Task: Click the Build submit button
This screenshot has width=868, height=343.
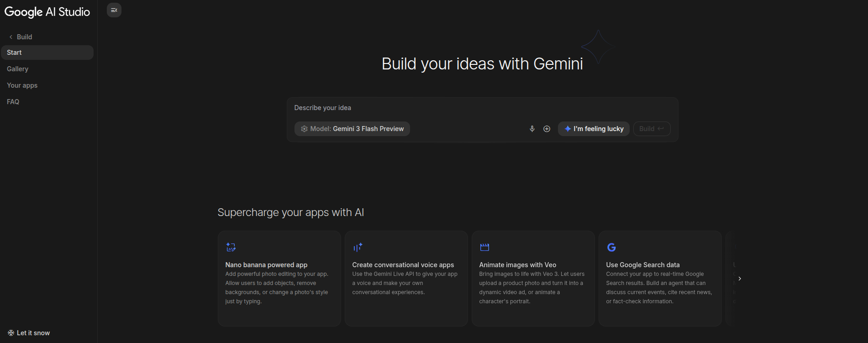Action: pyautogui.click(x=652, y=129)
